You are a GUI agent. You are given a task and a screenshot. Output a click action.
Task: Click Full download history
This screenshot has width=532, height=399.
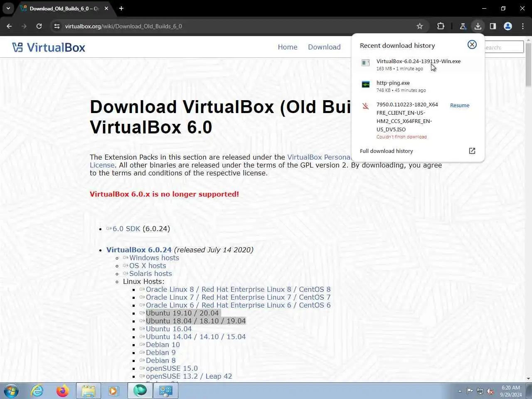tap(387, 151)
